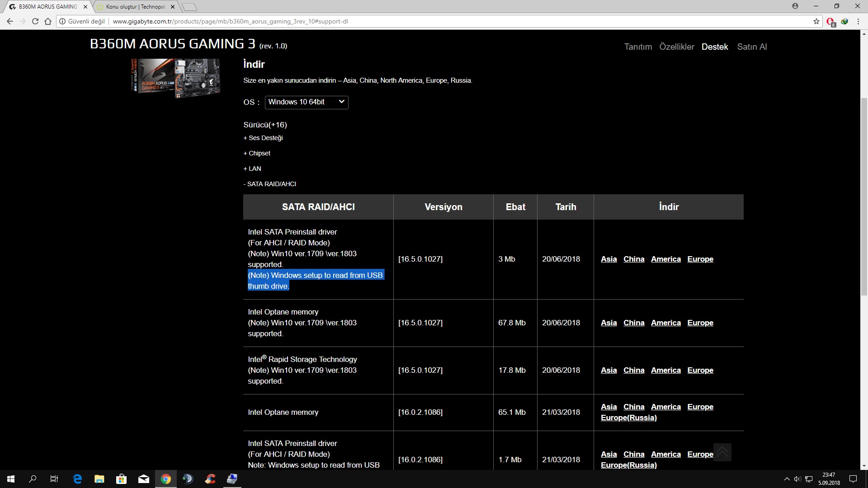The width and height of the screenshot is (868, 488).
Task: Open Microsoft Edge from taskbar
Action: pyautogui.click(x=77, y=479)
